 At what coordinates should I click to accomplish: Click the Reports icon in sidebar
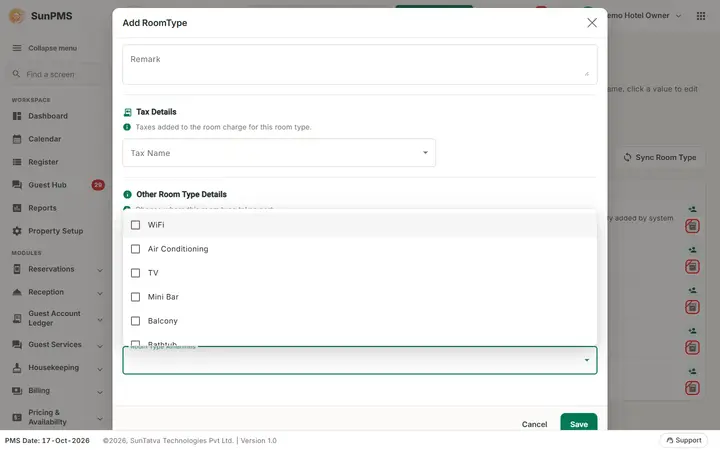tap(17, 208)
